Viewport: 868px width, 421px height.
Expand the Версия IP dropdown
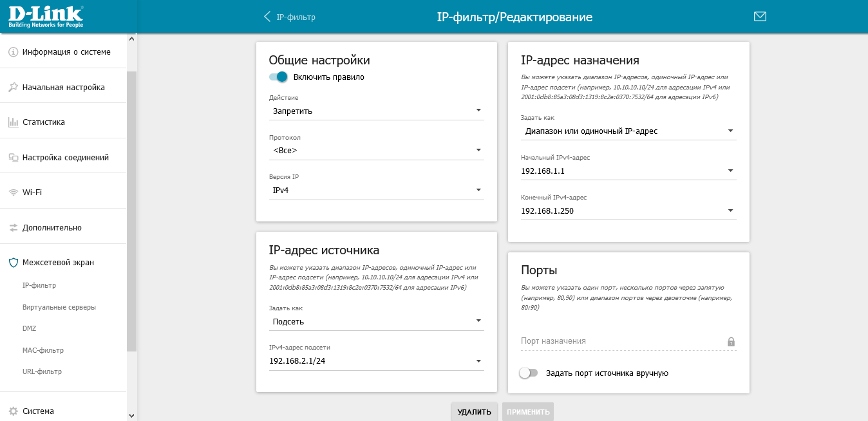376,191
